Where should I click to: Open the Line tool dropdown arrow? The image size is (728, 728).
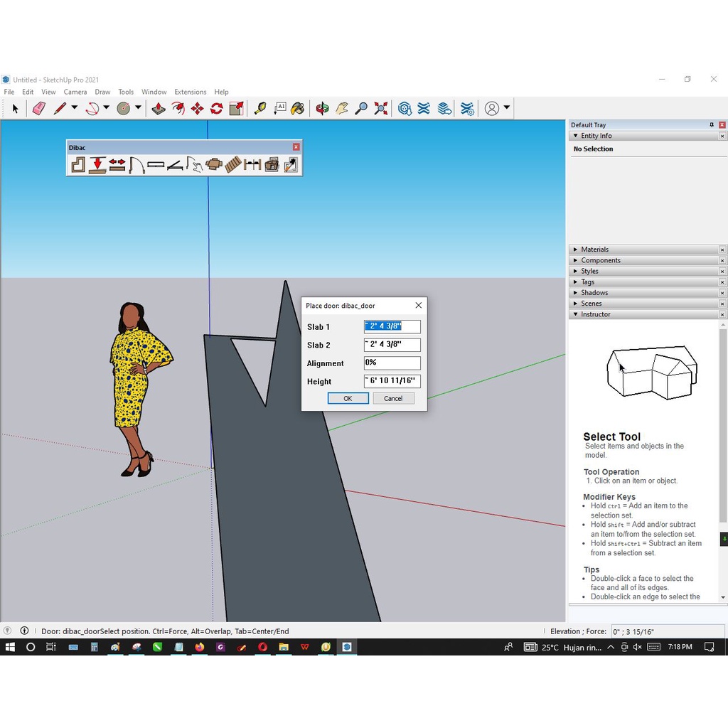74,108
